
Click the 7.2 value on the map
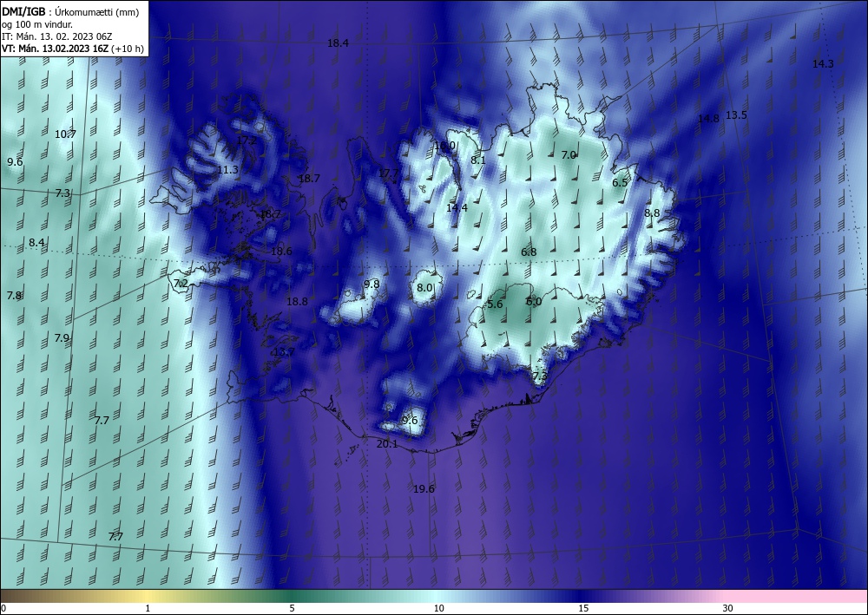click(181, 284)
